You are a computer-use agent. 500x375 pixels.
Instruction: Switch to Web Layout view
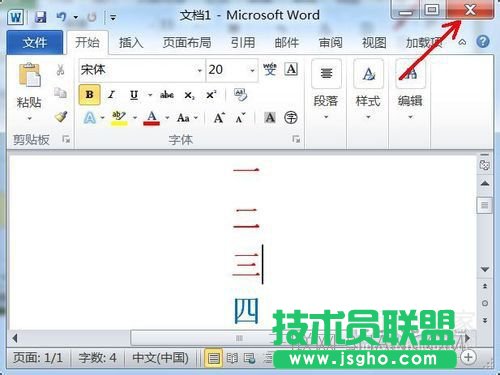click(250, 358)
